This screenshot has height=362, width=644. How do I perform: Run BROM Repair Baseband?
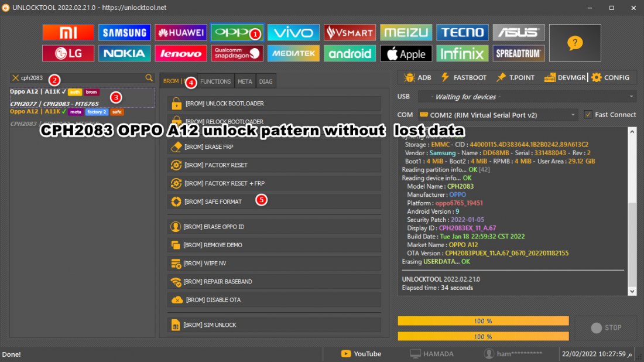pos(274,282)
